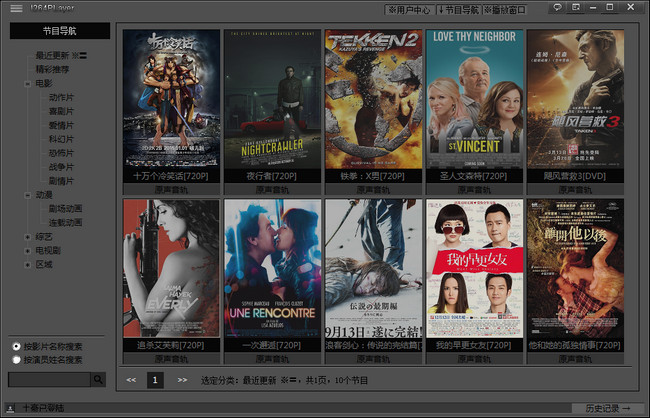The image size is (650, 418).
Task: Select the 剧场动画 category
Action: tap(65, 209)
